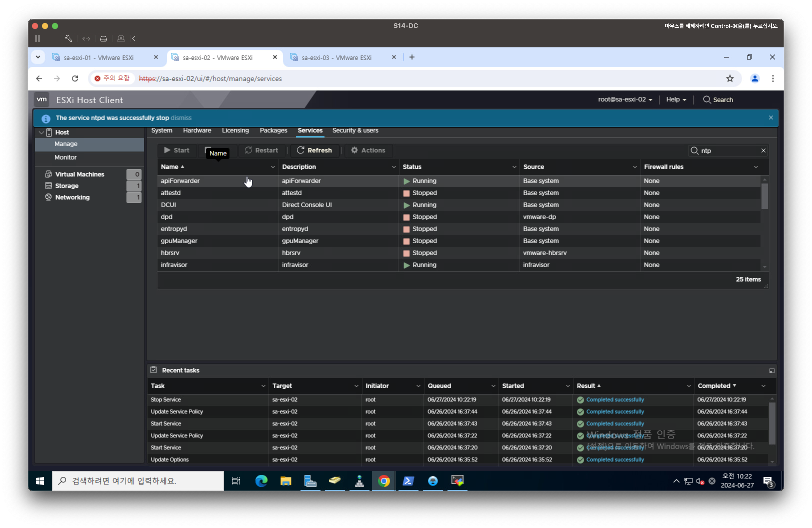Click the Refresh services toolbar icon
The image size is (812, 528).
pos(300,150)
